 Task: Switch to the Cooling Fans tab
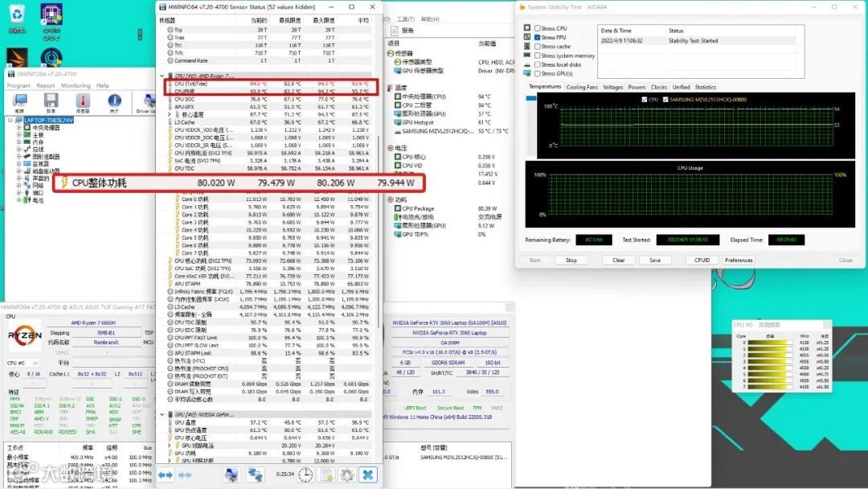(x=582, y=88)
